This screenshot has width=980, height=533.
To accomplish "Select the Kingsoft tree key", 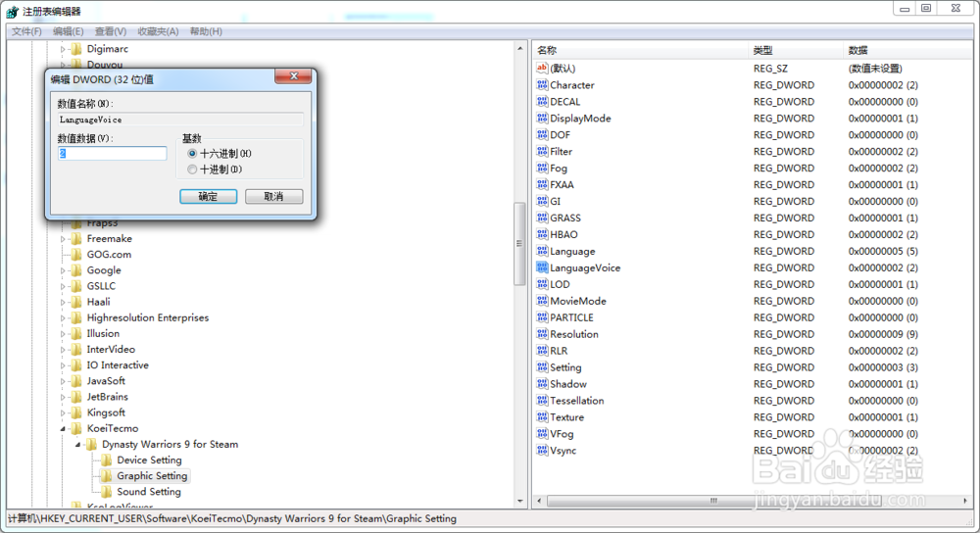I will tap(106, 412).
